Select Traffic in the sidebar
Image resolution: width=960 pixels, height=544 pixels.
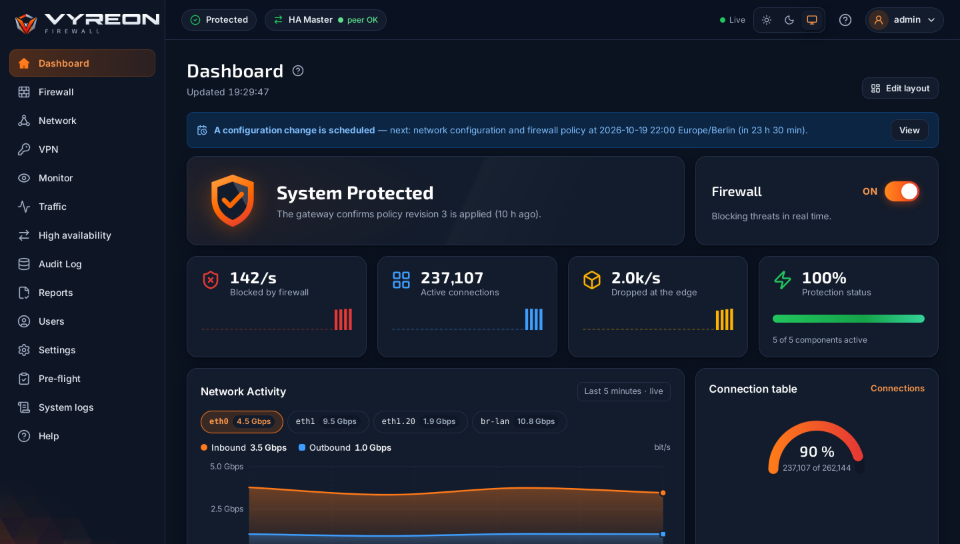pos(82,207)
